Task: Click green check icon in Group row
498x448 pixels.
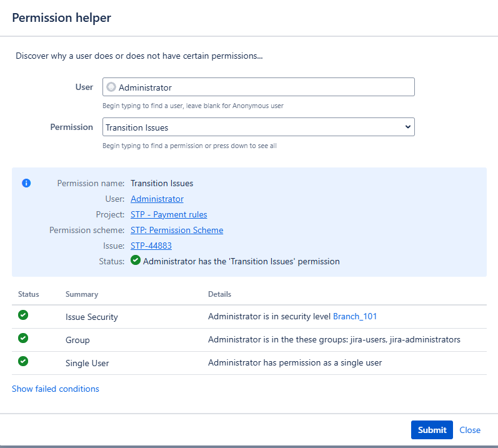Action: tap(23, 338)
